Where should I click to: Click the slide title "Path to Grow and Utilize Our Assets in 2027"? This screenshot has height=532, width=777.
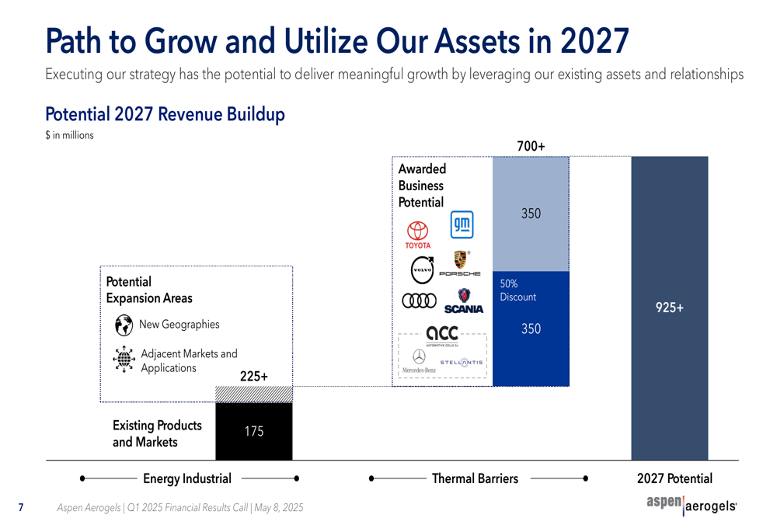tap(337, 40)
